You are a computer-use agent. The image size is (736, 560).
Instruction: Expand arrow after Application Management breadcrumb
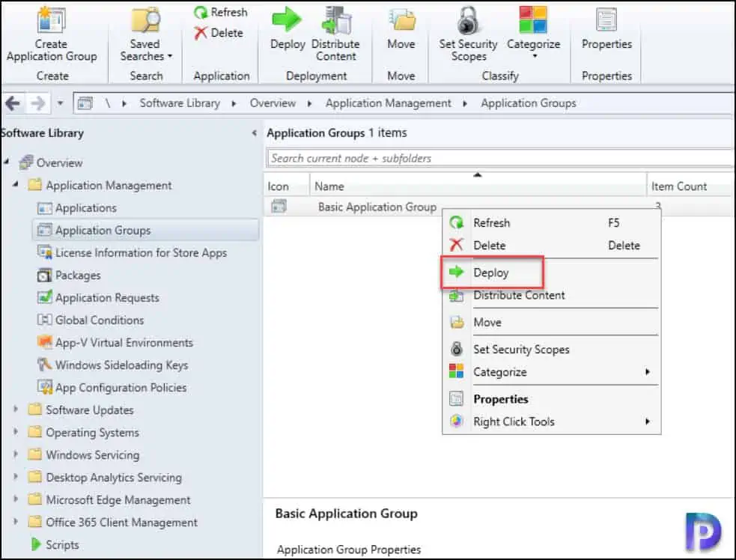[x=465, y=103]
